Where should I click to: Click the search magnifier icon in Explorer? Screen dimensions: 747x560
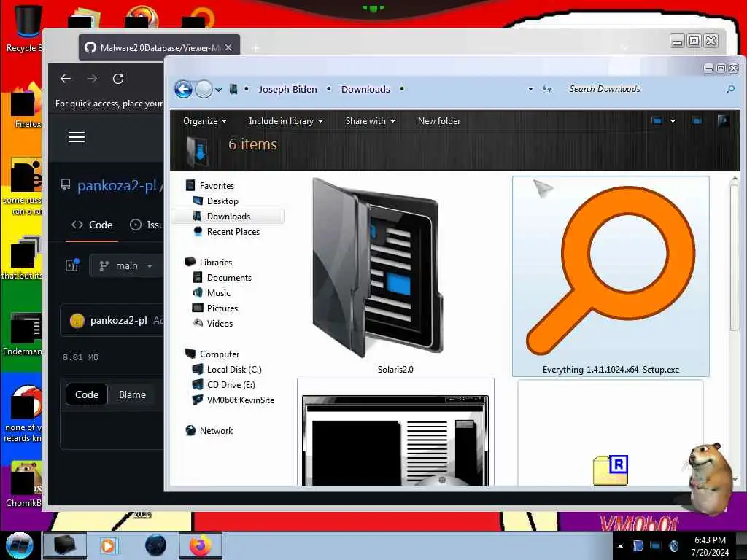click(x=730, y=89)
